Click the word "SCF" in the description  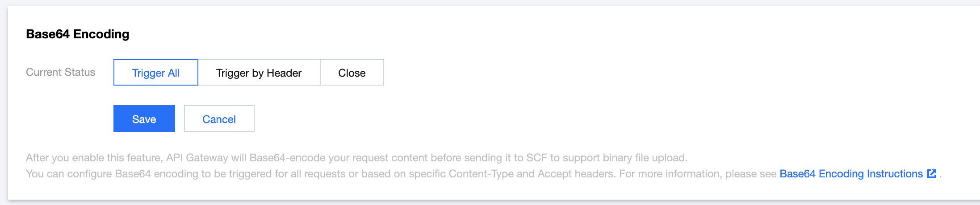[536, 158]
